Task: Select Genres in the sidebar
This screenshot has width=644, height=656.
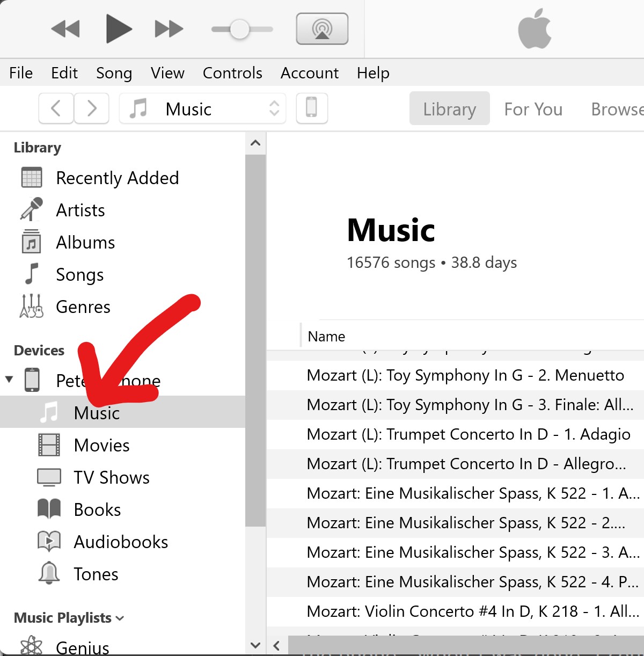Action: (x=83, y=307)
